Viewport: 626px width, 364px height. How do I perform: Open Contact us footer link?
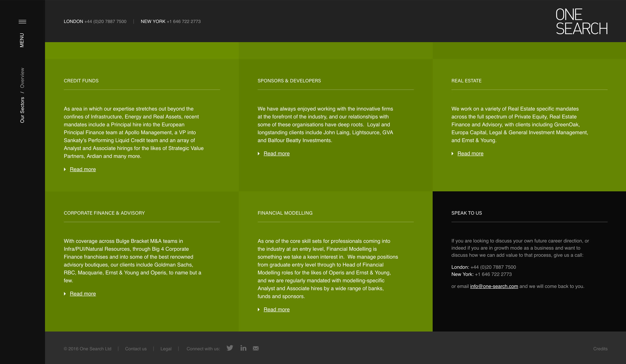pos(136,349)
